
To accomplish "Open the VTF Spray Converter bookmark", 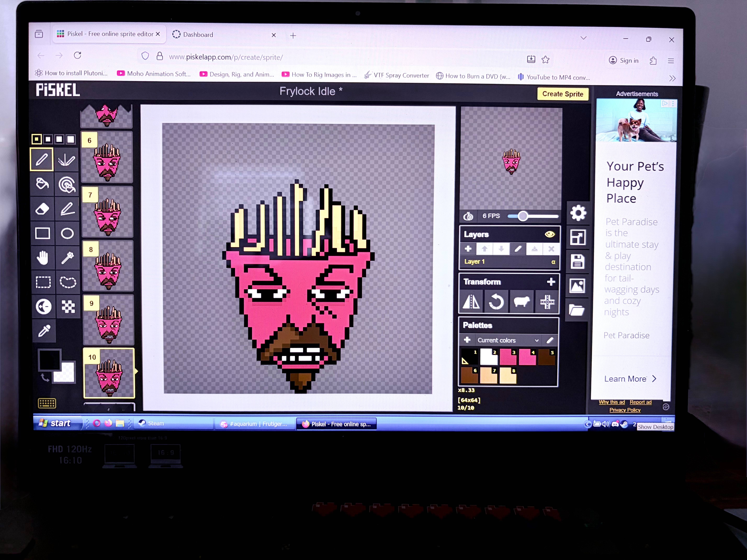I will pos(397,75).
